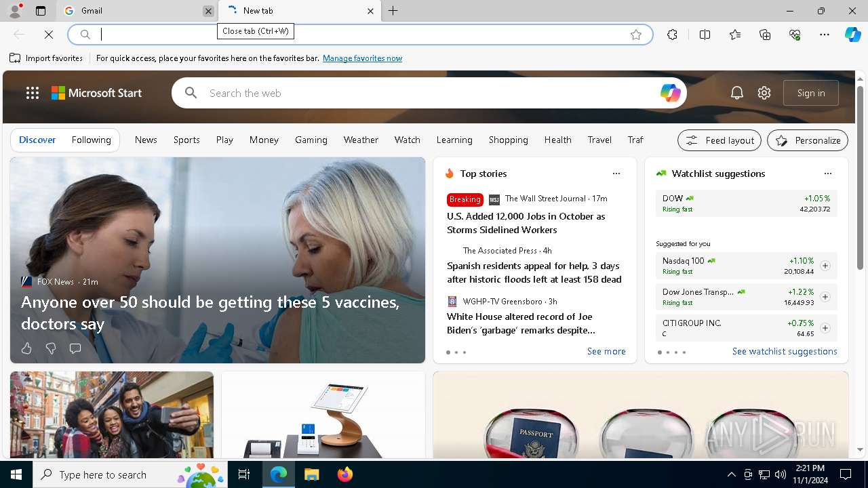Open a new tab with the plus button
This screenshot has width=868, height=488.
pos(393,11)
